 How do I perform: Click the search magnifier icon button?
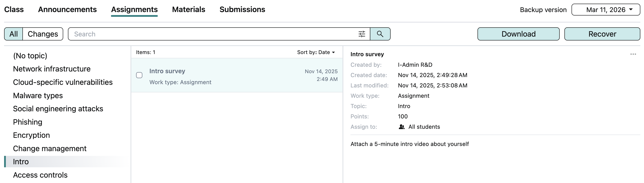point(380,34)
